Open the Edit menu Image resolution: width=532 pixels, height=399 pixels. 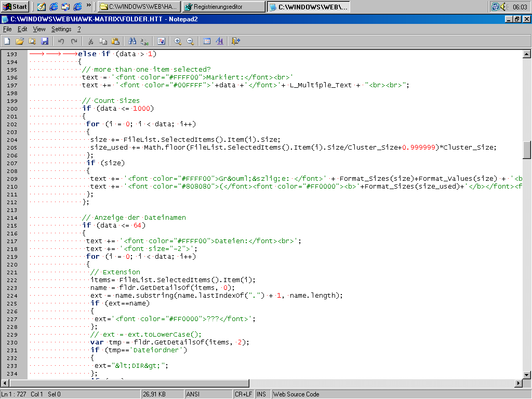[x=22, y=29]
